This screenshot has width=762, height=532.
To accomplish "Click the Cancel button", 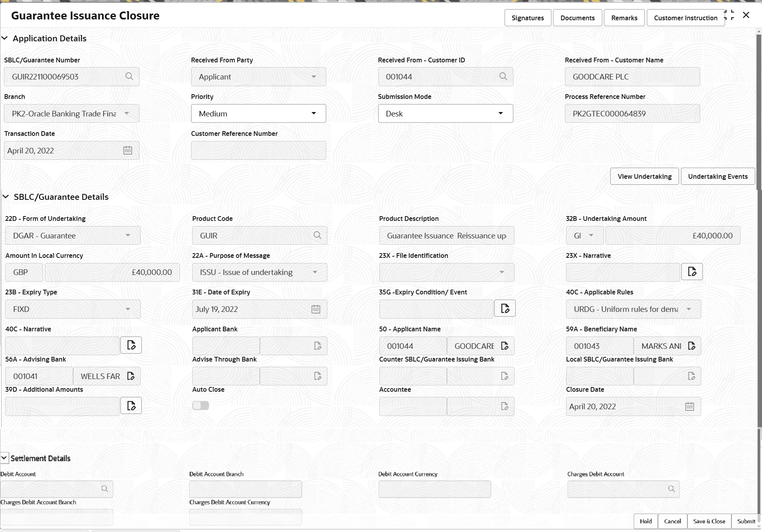I will click(x=672, y=521).
